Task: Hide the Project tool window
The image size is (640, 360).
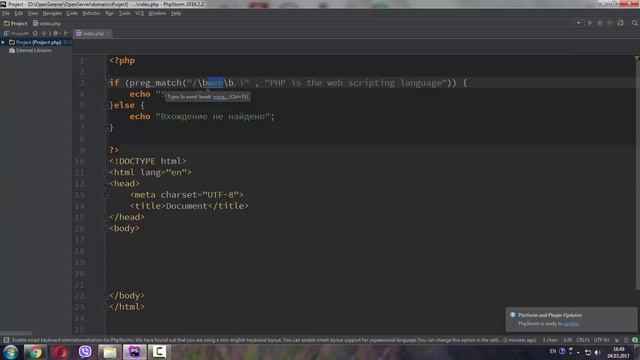Action: coord(66,33)
